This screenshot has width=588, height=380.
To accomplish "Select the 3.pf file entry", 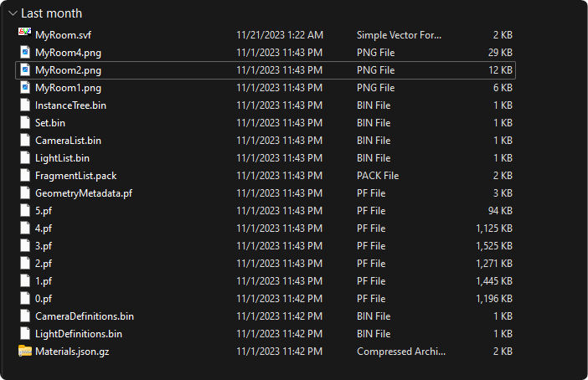I will click(44, 246).
